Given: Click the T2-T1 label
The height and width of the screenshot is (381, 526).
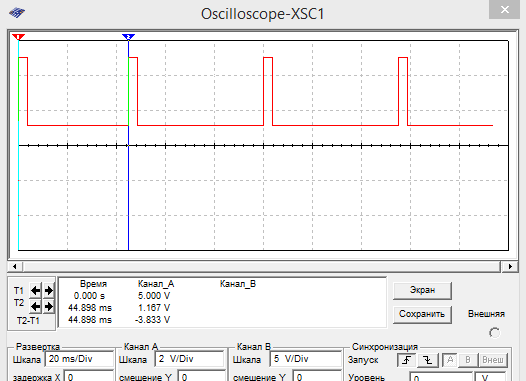Looking at the screenshot, I should [28, 321].
